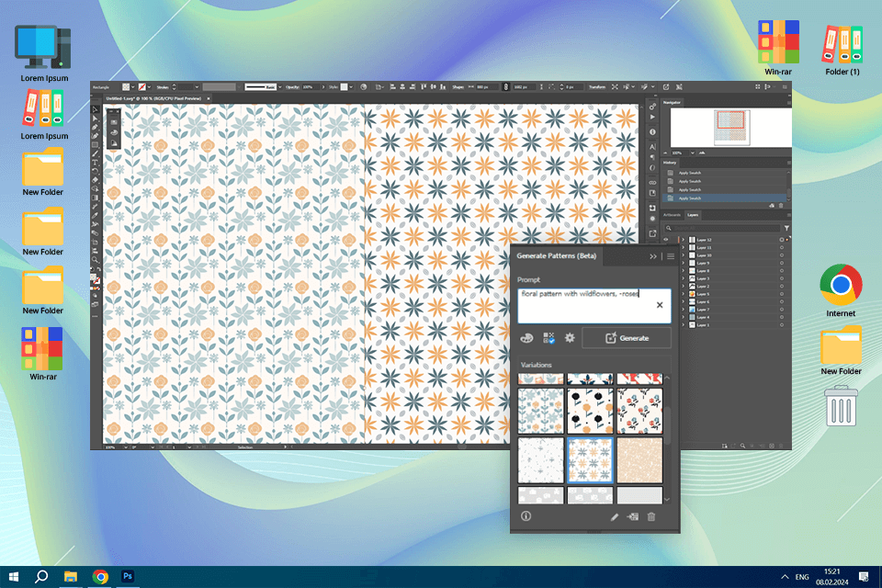Click the Character panel icon in the dock
882x588 pixels.
652,147
